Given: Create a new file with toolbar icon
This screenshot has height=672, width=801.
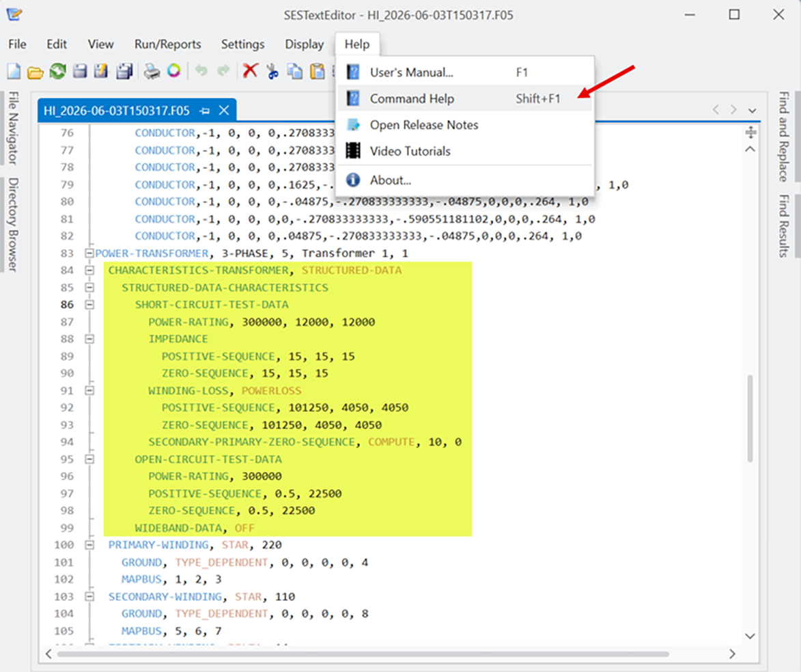Looking at the screenshot, I should tap(14, 70).
